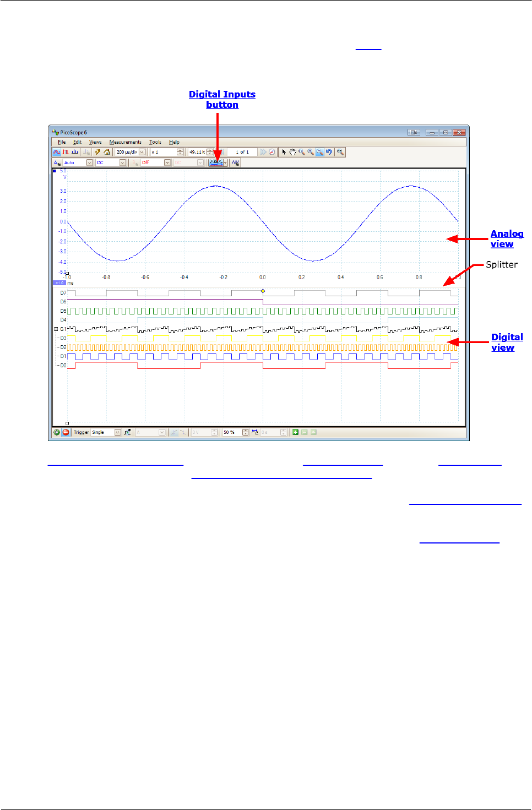The height and width of the screenshot is (810, 532).
Task: Select digital channel D2 label
Action: [63, 347]
